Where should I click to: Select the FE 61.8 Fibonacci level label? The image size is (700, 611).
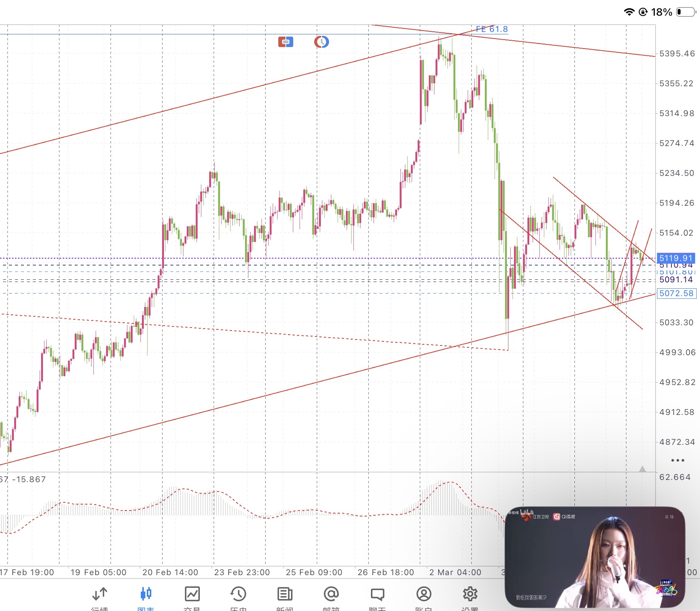coord(492,29)
